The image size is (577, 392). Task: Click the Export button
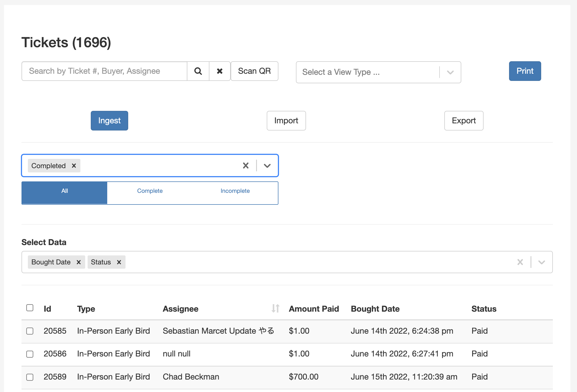click(464, 121)
